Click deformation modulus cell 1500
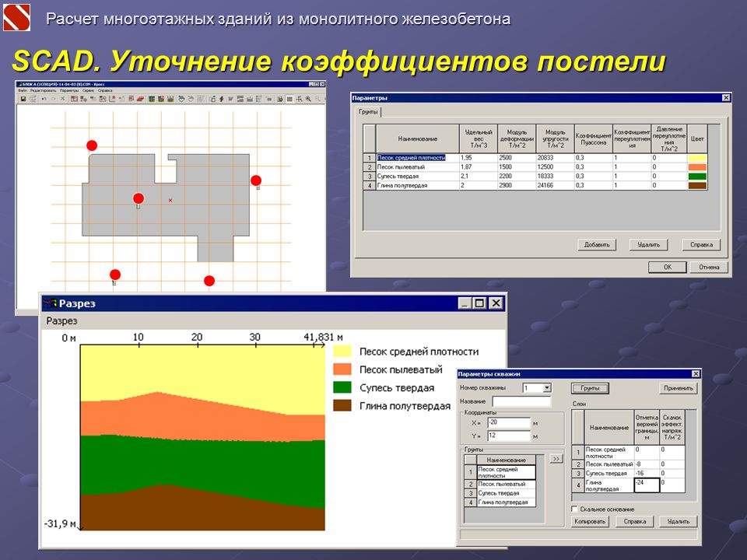This screenshot has height=560, width=747. click(517, 167)
